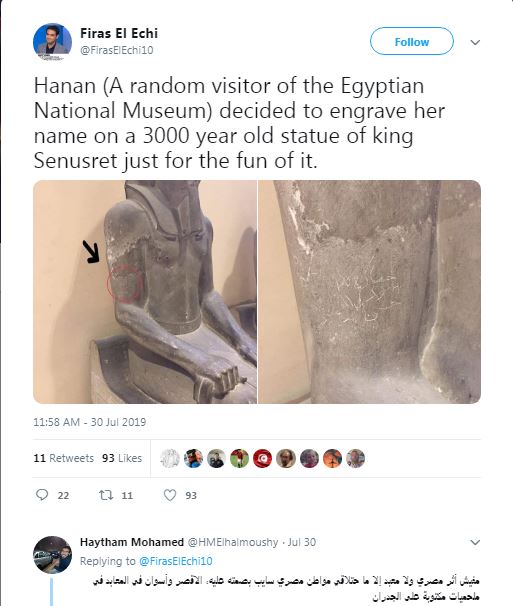Open the @FirasElEchi10 handle under author name
The height and width of the screenshot is (606, 513).
[x=116, y=50]
